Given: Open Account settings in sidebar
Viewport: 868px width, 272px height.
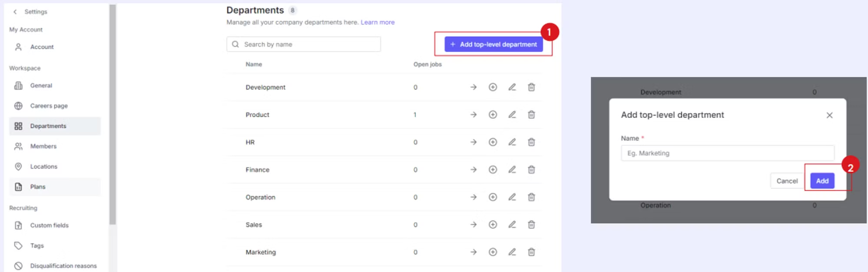Looking at the screenshot, I should [42, 47].
